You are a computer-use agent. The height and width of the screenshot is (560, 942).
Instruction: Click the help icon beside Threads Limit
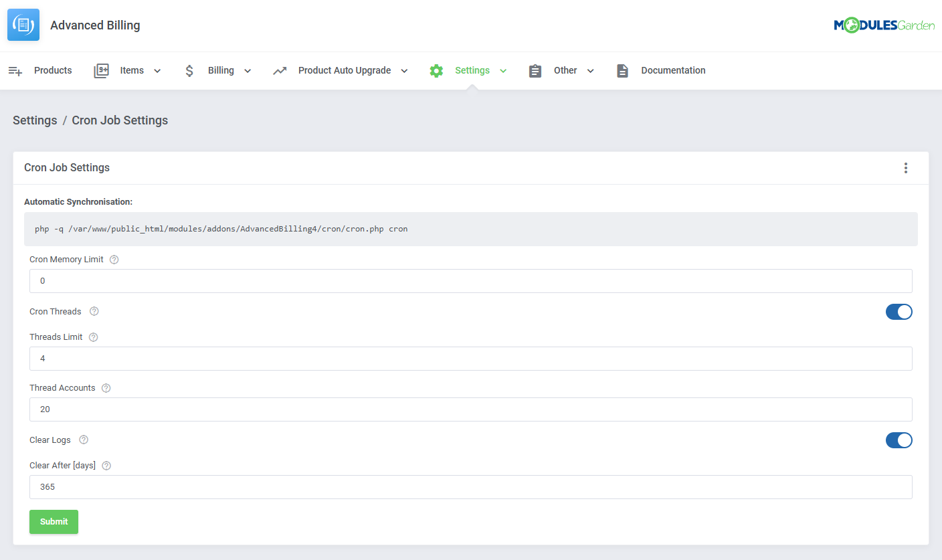point(93,337)
